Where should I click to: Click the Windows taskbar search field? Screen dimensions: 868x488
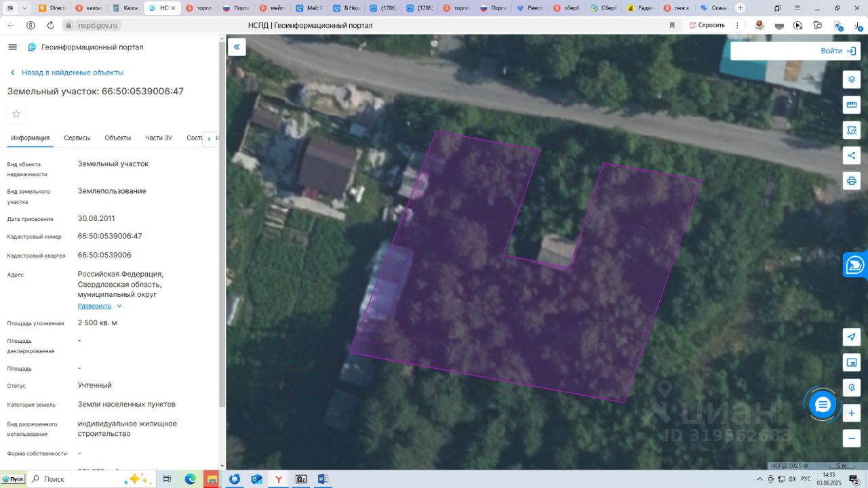90,479
